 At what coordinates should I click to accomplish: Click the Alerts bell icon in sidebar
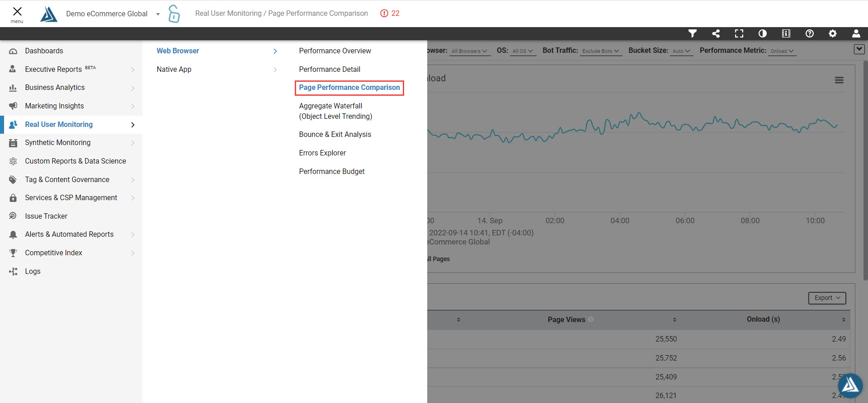point(13,234)
